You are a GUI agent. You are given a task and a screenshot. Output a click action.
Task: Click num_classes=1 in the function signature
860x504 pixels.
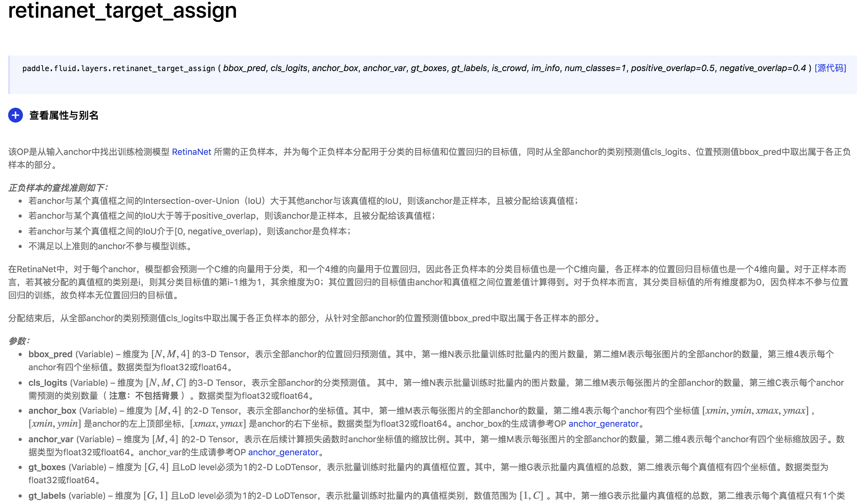[x=595, y=68]
